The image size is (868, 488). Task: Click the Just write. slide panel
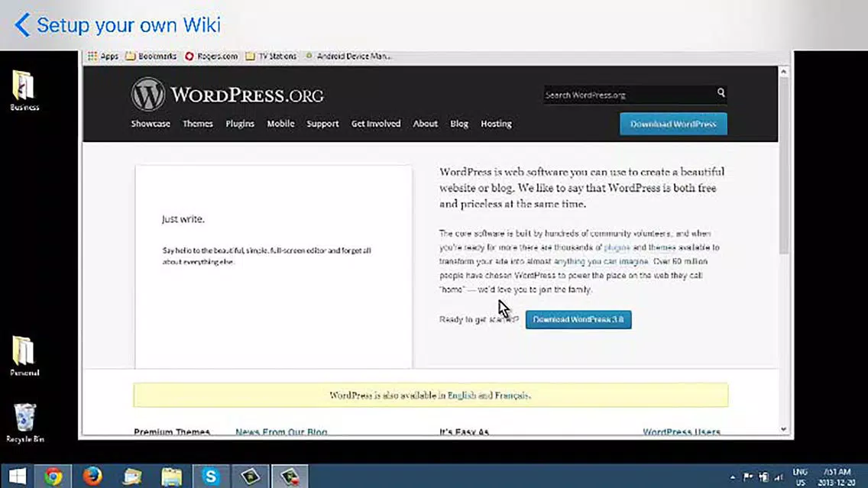click(x=274, y=267)
